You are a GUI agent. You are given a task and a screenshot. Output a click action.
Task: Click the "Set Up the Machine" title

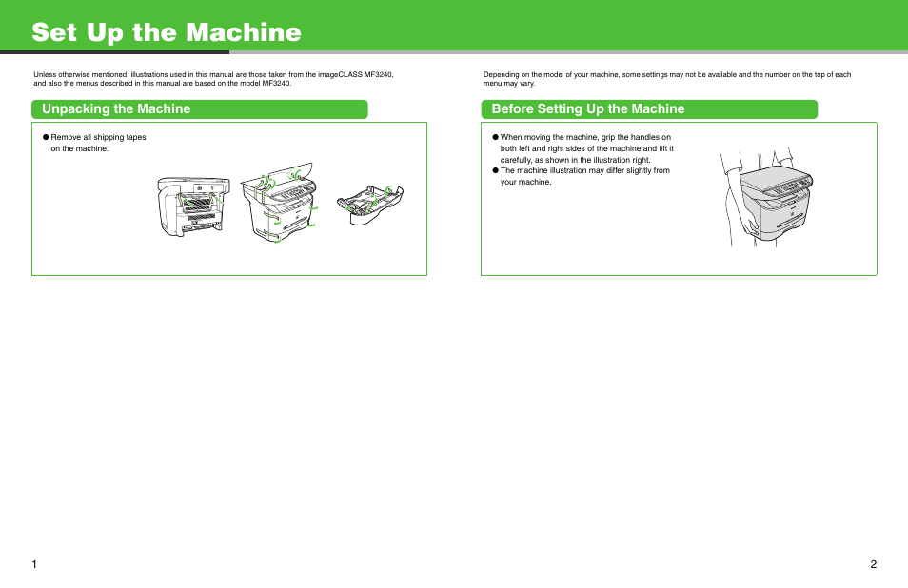point(167,32)
